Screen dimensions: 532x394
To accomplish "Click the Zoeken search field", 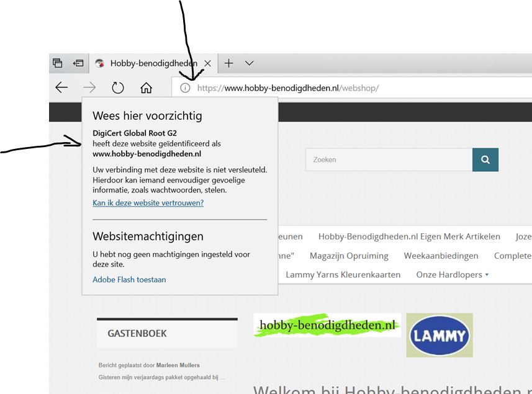I will click(389, 159).
